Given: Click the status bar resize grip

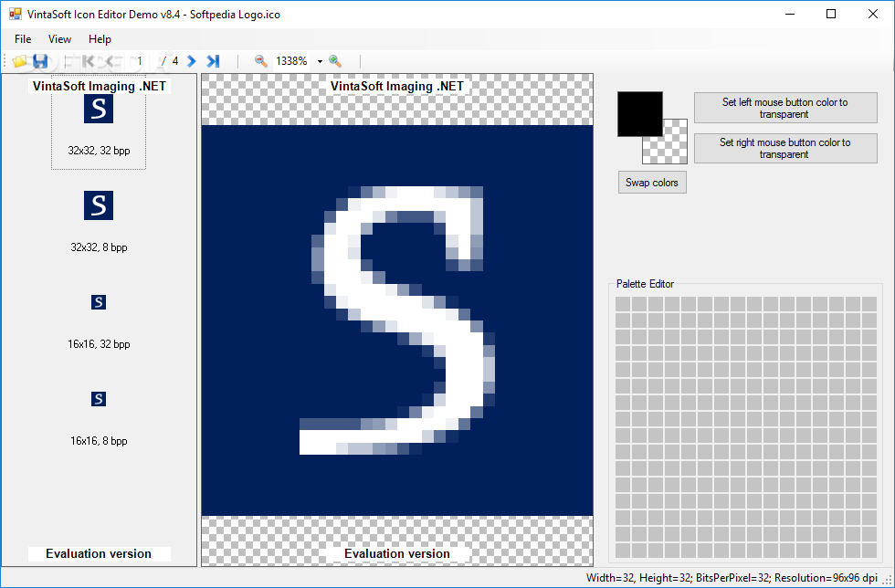Looking at the screenshot, I should 888,580.
